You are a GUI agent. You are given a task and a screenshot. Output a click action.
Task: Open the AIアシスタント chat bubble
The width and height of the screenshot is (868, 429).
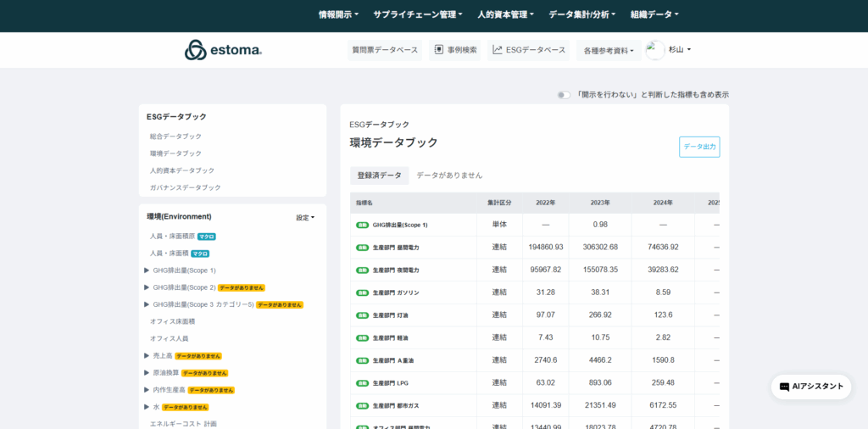click(x=811, y=387)
